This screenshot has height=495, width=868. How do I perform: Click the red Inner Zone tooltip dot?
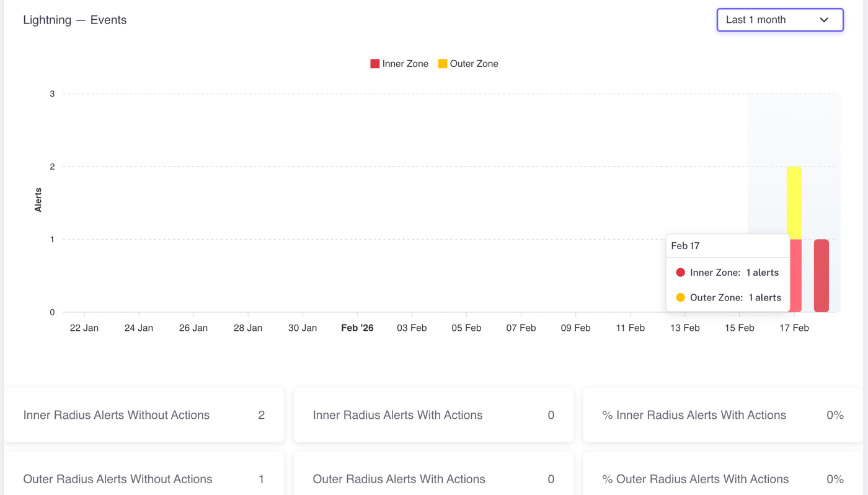tap(680, 273)
